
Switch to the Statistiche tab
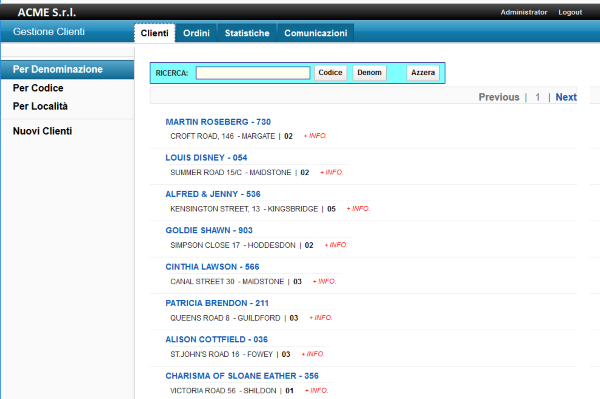point(247,33)
